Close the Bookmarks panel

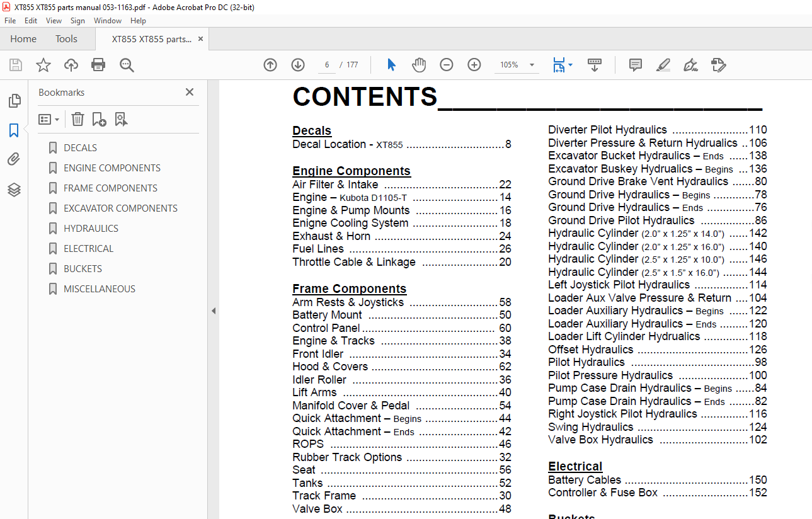coord(190,92)
